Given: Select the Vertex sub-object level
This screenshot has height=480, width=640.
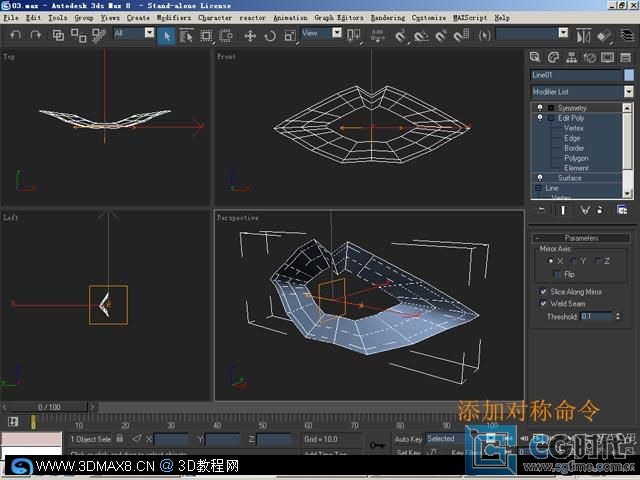Looking at the screenshot, I should [x=573, y=128].
